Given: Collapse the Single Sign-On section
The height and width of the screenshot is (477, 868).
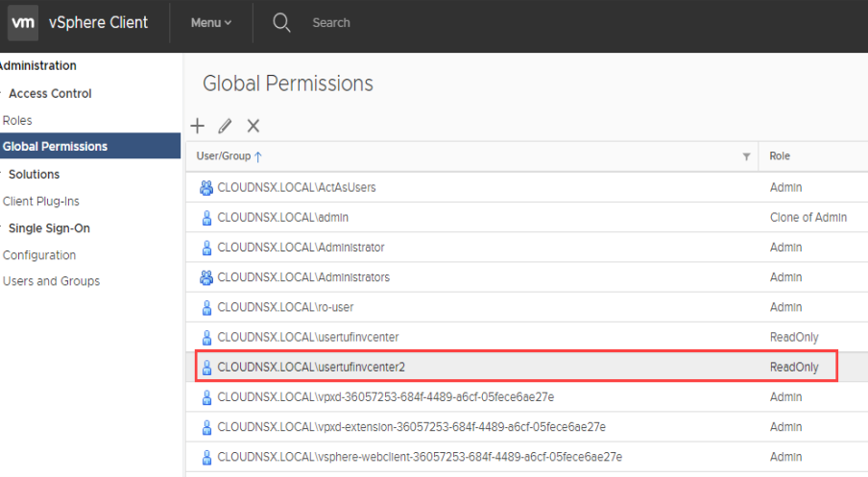Looking at the screenshot, I should (3, 228).
